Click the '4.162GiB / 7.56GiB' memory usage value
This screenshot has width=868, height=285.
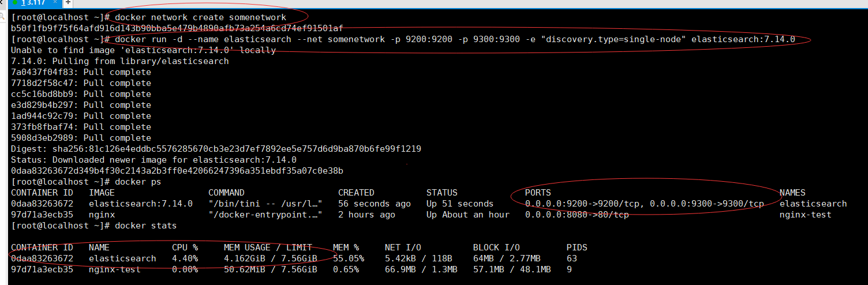coord(271,258)
